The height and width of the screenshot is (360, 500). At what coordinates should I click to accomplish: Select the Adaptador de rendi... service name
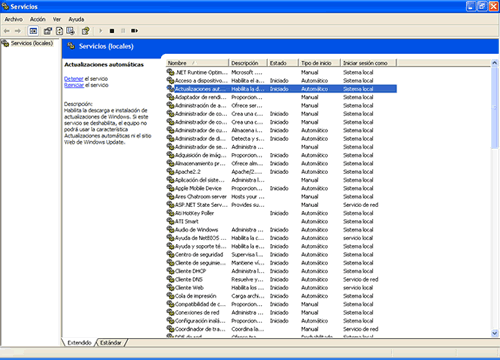[201, 97]
